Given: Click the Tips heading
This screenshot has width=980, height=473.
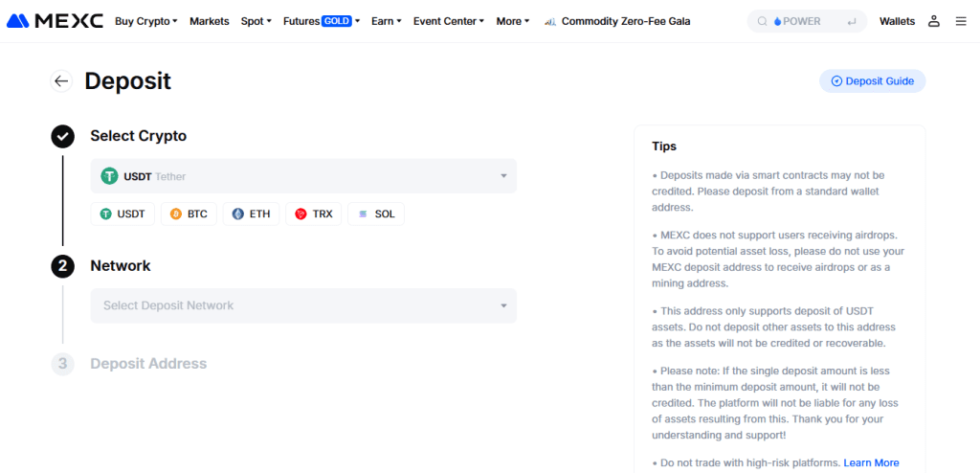Looking at the screenshot, I should 664,146.
